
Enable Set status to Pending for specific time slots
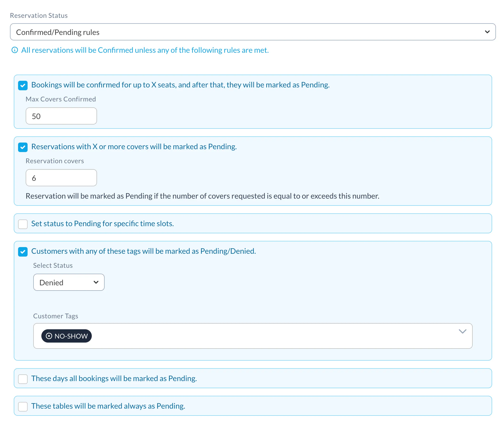coord(23,224)
